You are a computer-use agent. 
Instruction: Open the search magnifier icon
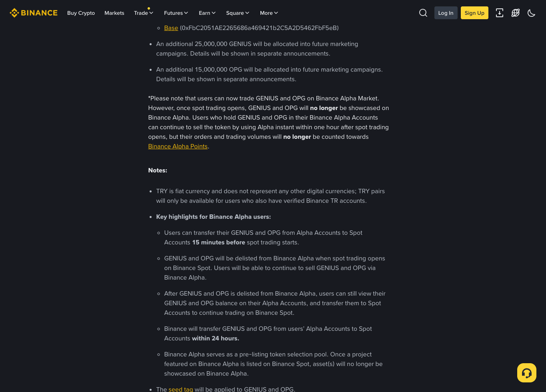click(423, 13)
